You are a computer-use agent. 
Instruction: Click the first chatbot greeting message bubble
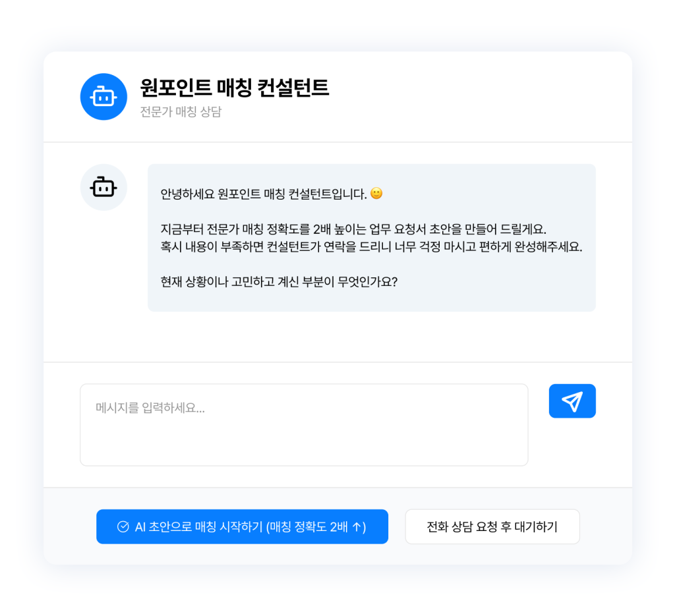(371, 237)
